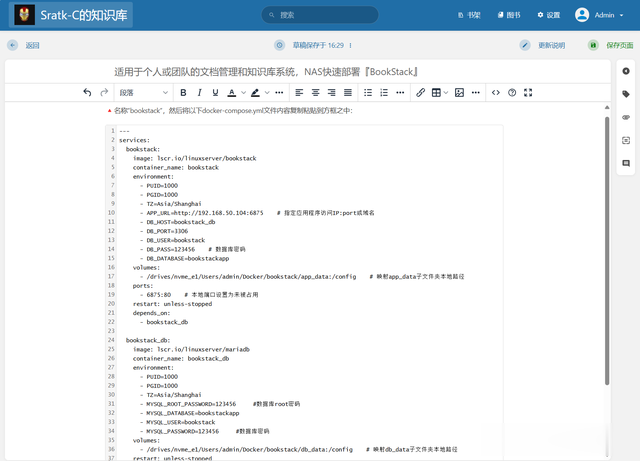This screenshot has width=640, height=461.
Task: Open the 书架 shelves menu
Action: 469,15
